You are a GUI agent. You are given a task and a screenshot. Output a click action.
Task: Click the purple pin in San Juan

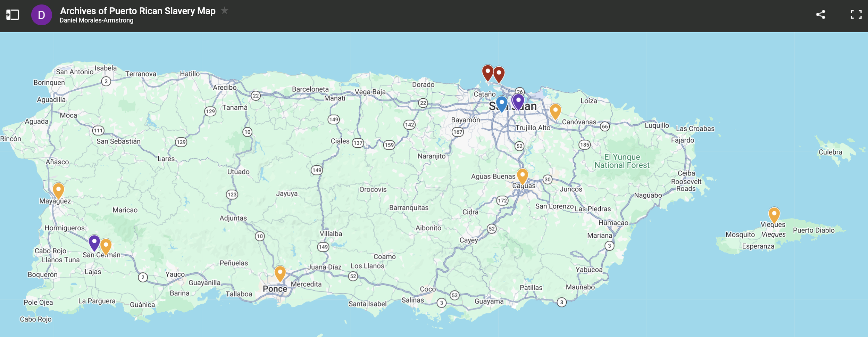(518, 102)
